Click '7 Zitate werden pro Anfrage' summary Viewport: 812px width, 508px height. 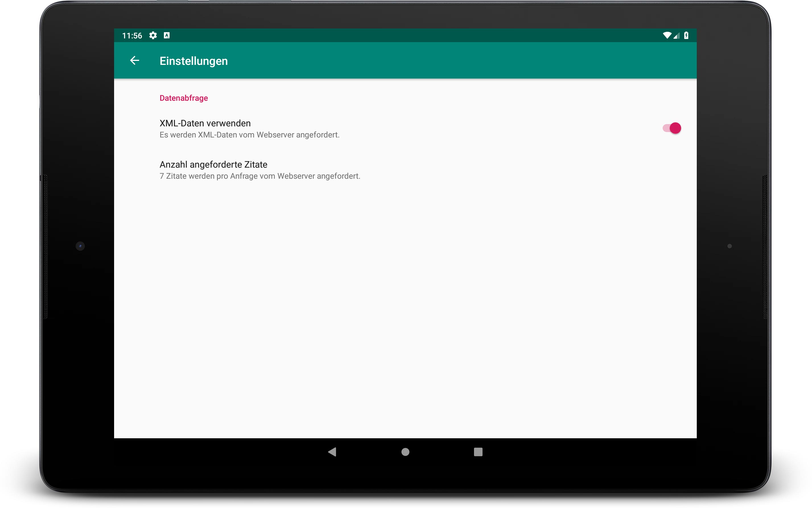click(259, 176)
